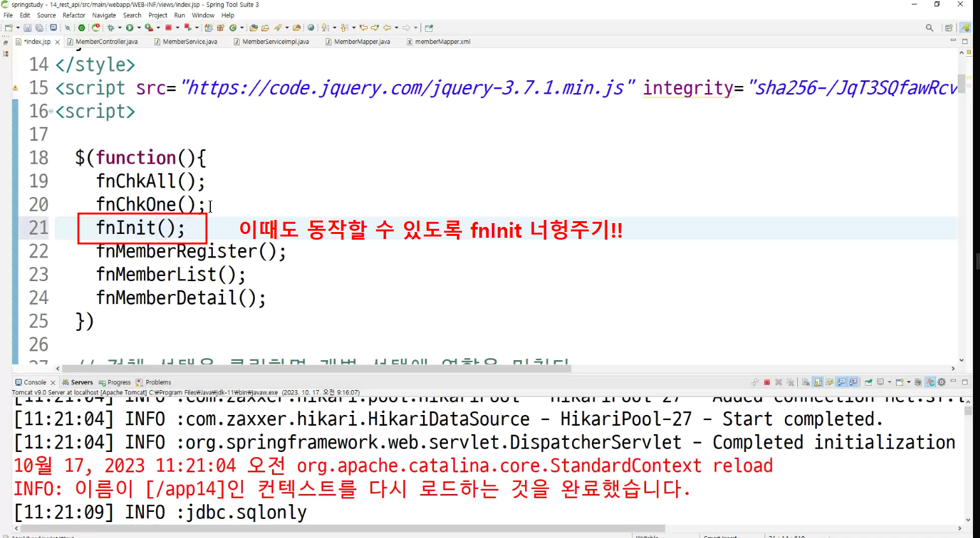Toggle show console on standard output change
The width and height of the screenshot is (980, 538).
(842, 382)
